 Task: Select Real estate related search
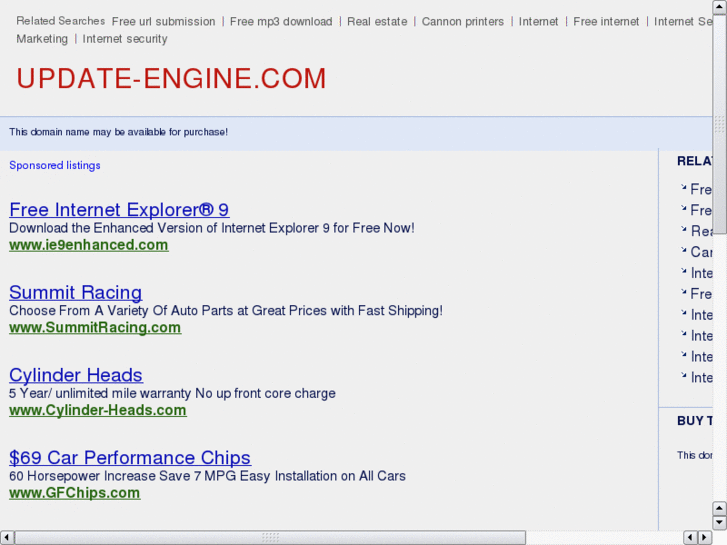377,22
